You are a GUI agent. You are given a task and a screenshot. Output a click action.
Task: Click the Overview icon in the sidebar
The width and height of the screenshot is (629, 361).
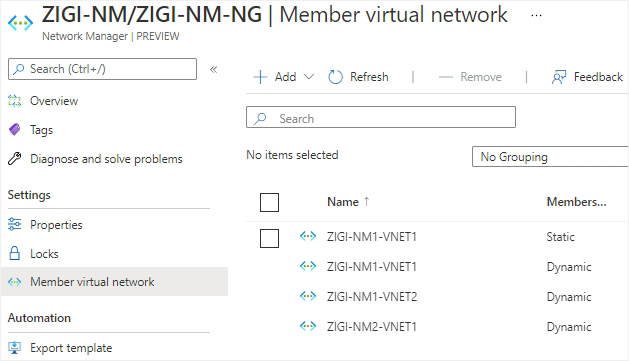point(14,101)
